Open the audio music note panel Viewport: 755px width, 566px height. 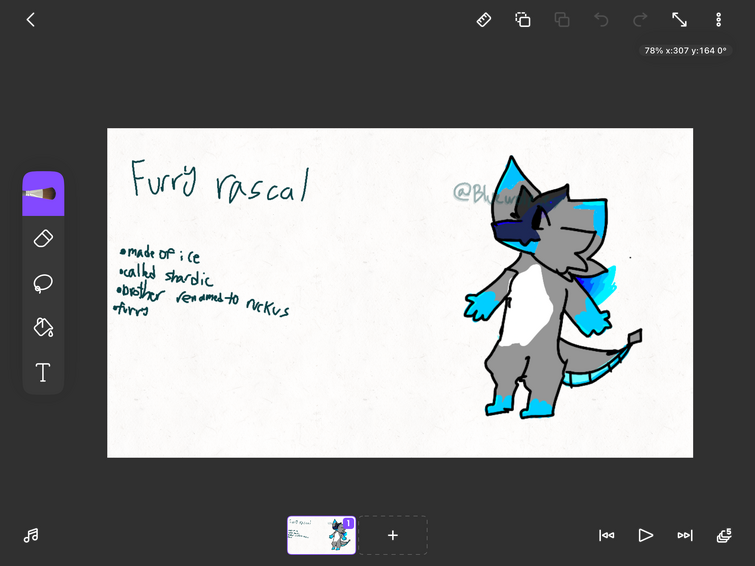(x=31, y=535)
